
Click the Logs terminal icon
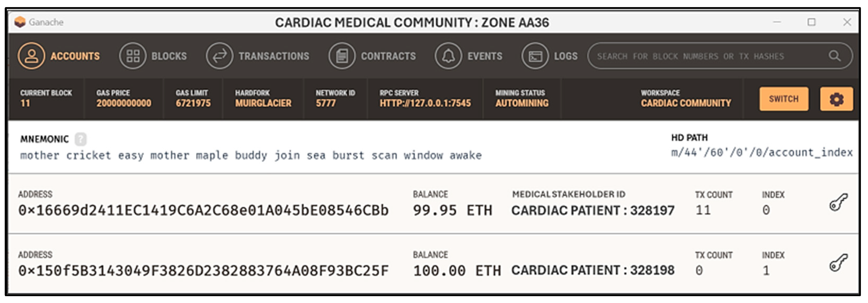pyautogui.click(x=535, y=56)
